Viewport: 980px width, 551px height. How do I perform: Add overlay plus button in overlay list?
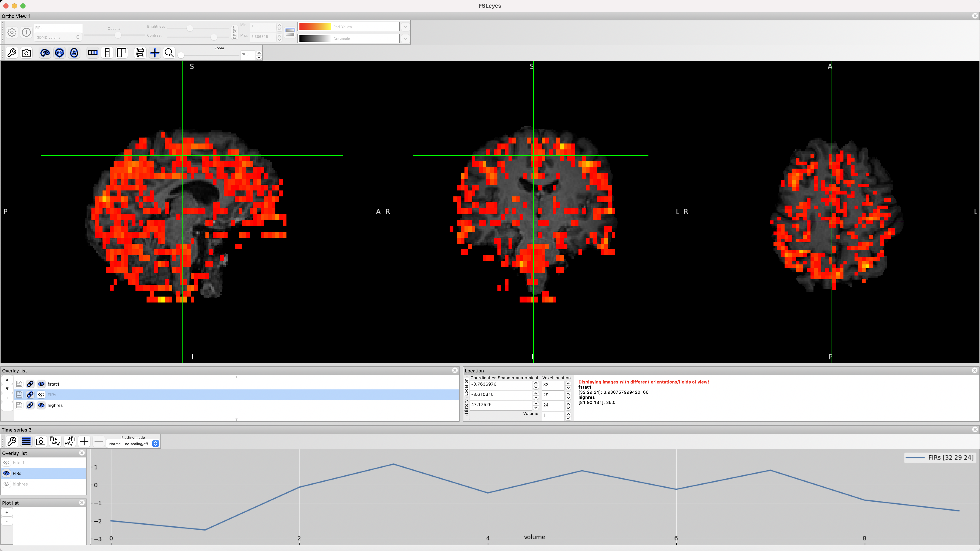click(x=7, y=398)
